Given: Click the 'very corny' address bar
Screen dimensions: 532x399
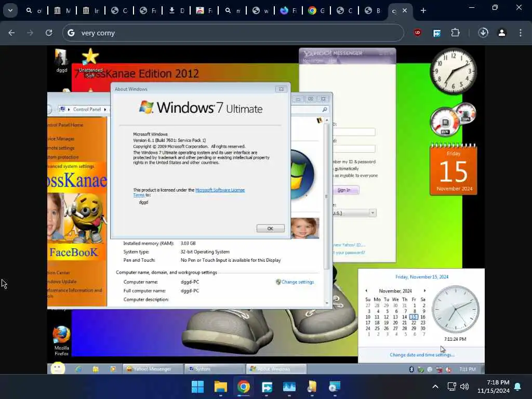Looking at the screenshot, I should [233, 33].
